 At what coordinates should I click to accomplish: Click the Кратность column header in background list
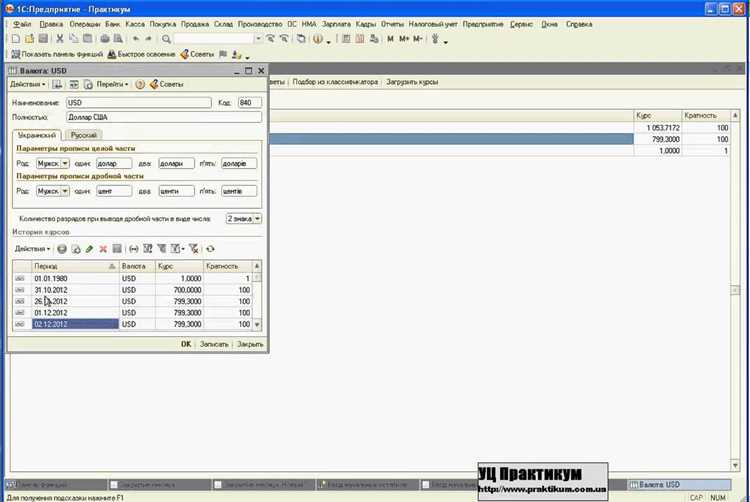coord(706,116)
